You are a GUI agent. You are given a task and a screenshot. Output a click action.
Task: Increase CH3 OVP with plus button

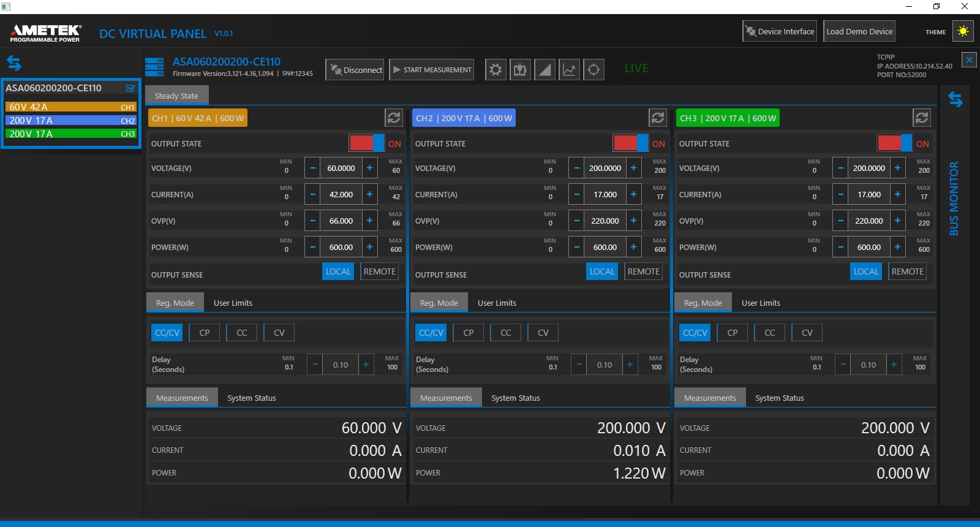897,221
